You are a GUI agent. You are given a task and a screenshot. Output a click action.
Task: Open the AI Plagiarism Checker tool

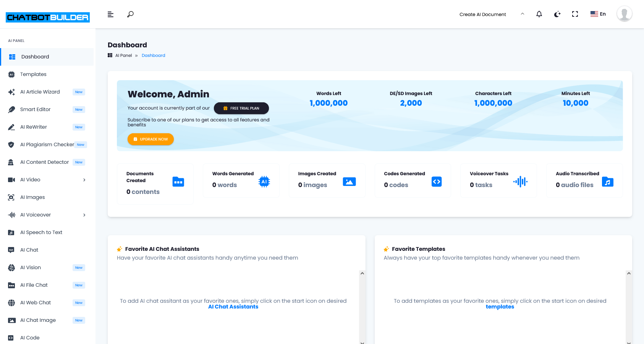[47, 144]
